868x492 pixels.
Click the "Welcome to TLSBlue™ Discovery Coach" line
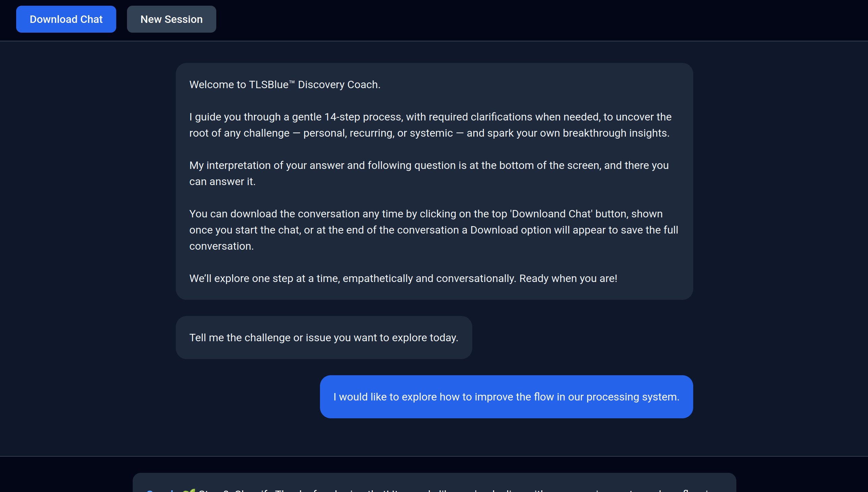coord(285,84)
